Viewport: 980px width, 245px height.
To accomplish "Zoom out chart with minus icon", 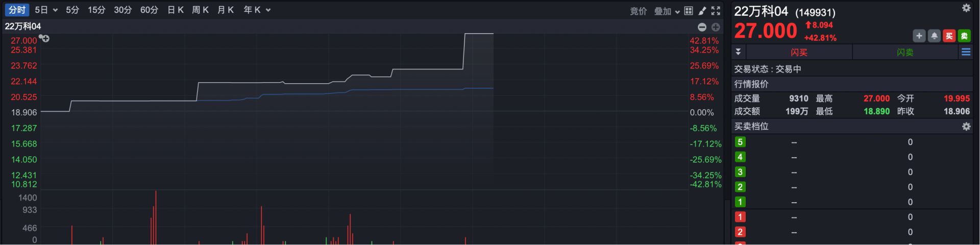I will pyautogui.click(x=702, y=27).
